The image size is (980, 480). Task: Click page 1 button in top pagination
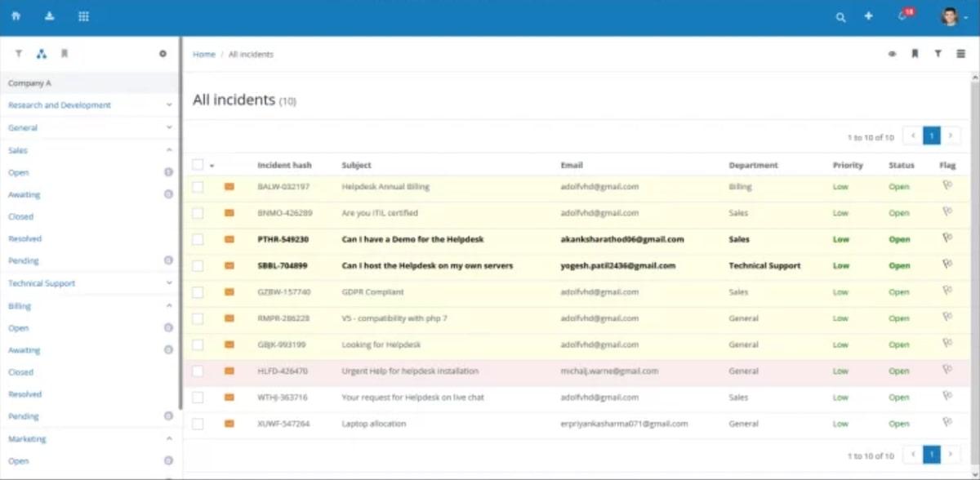click(x=931, y=136)
